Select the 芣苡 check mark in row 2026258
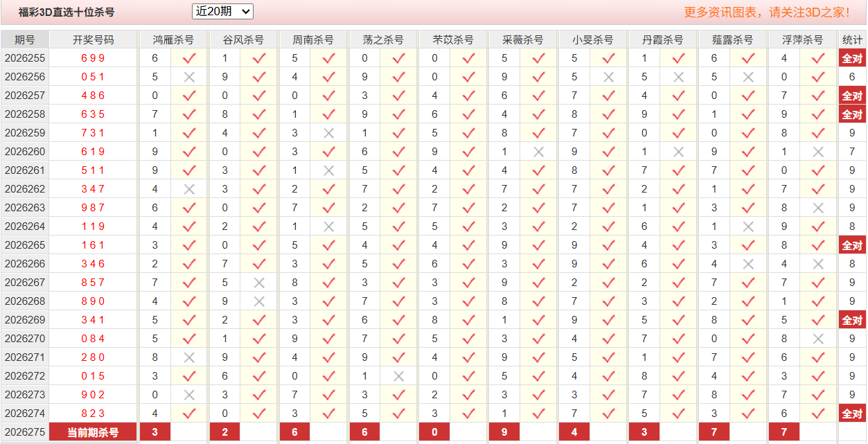The width and height of the screenshot is (868, 444). tap(469, 114)
